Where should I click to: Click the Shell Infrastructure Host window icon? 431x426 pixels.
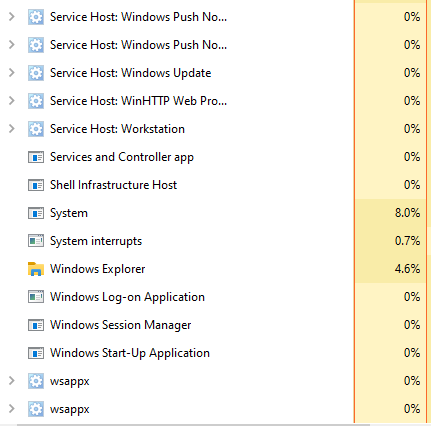coord(36,185)
